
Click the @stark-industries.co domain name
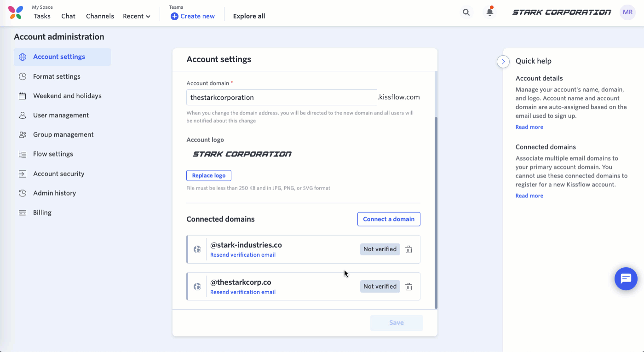point(246,245)
